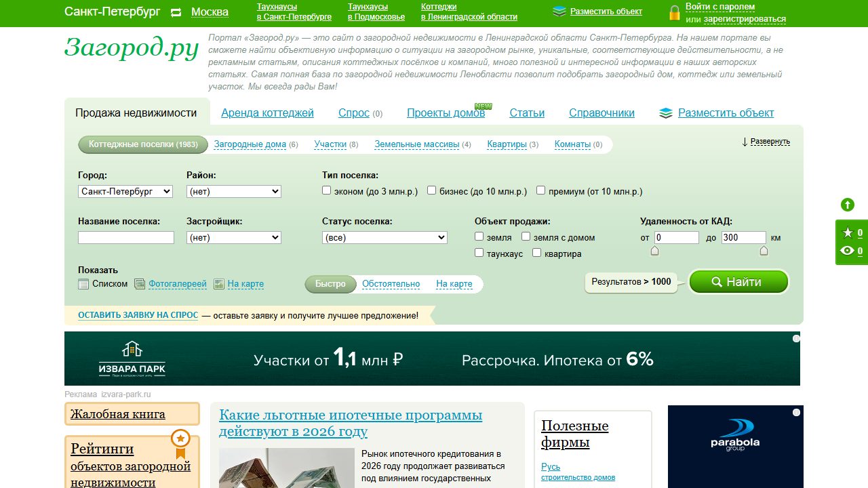
Task: Tick the земля с домом checkbox
Action: pos(526,237)
